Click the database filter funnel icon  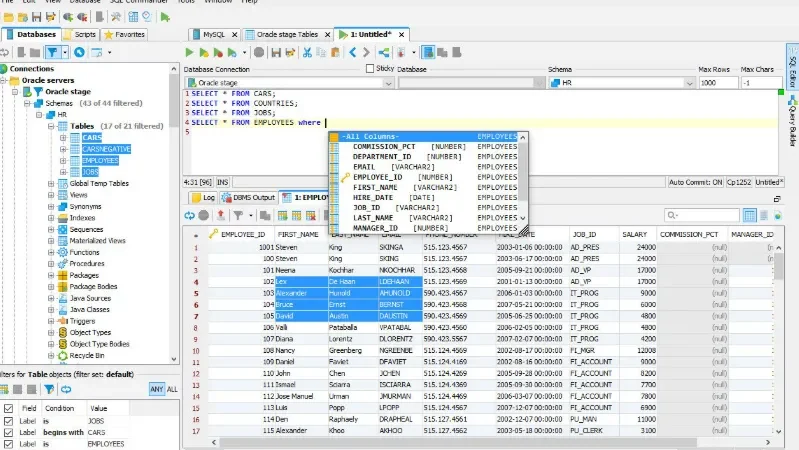52,52
